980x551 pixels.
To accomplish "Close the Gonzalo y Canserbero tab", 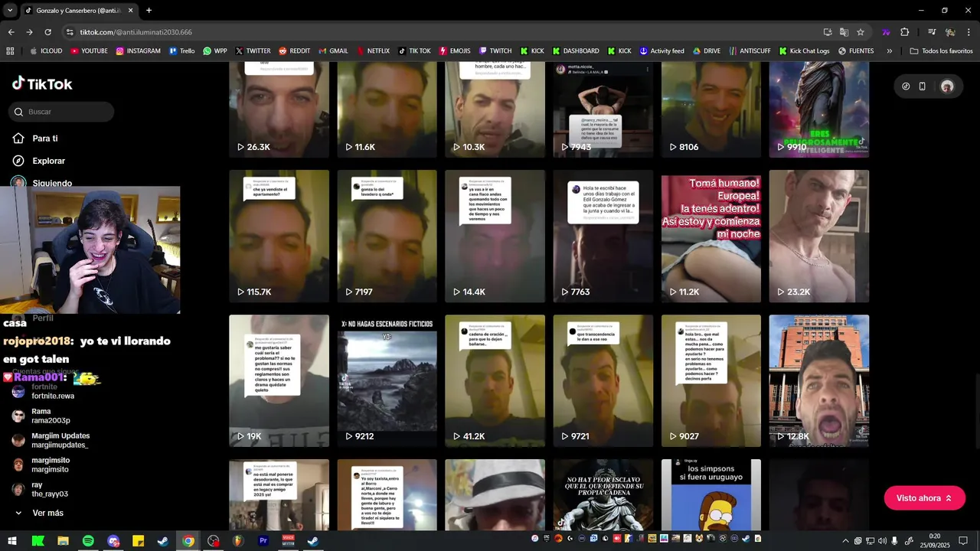I will 130,11.
